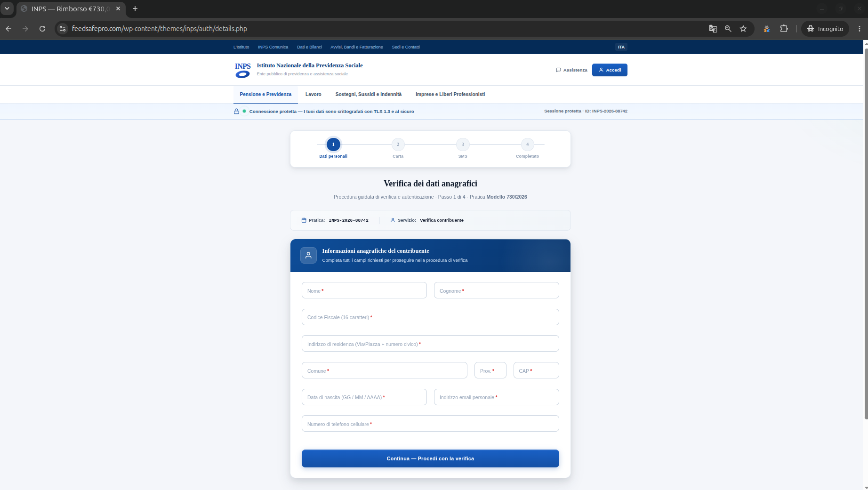The width and height of the screenshot is (868, 490).
Task: Reload the current page
Action: click(42, 29)
